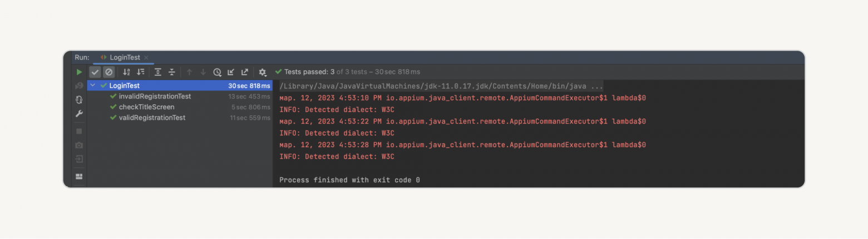Sort tests alphabetically
868x239 pixels.
coord(126,72)
